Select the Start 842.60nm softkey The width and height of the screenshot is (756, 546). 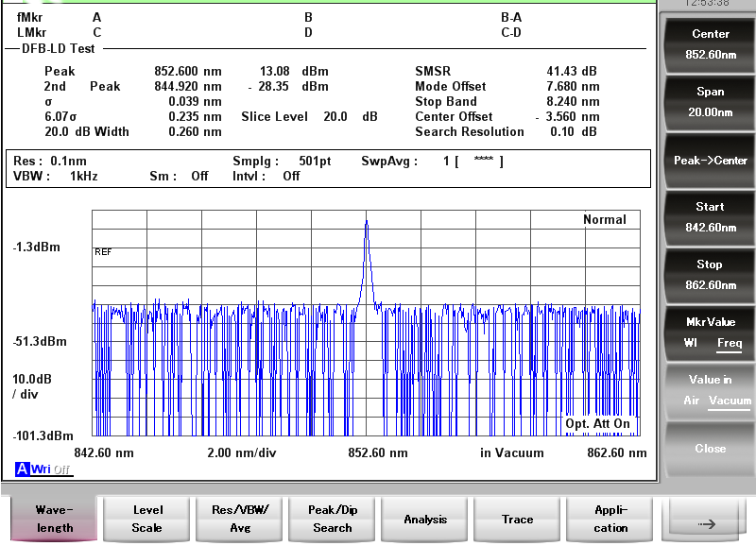710,217
